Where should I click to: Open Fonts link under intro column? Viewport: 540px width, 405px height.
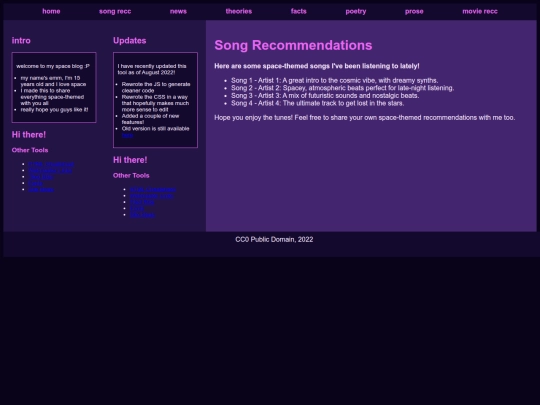(x=36, y=183)
